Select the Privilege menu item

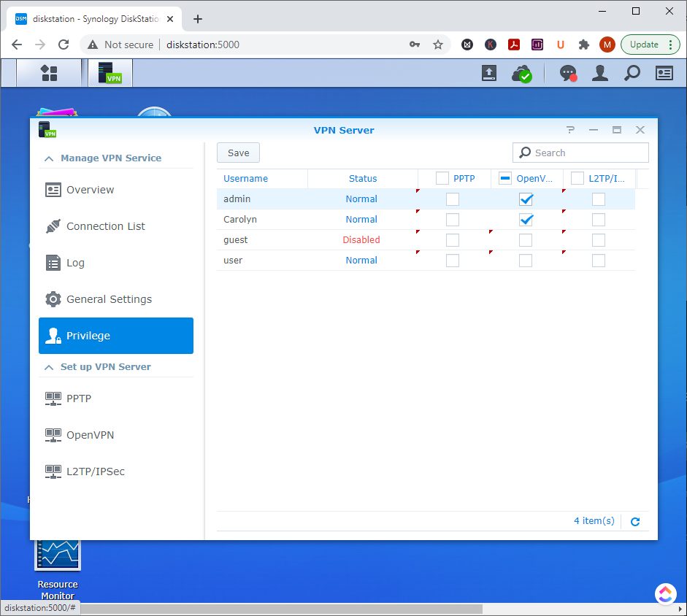pos(115,336)
